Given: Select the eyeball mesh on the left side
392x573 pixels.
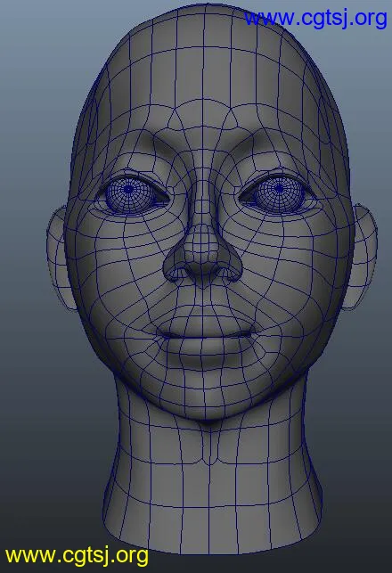Looking at the screenshot, I should pyautogui.click(x=130, y=195).
